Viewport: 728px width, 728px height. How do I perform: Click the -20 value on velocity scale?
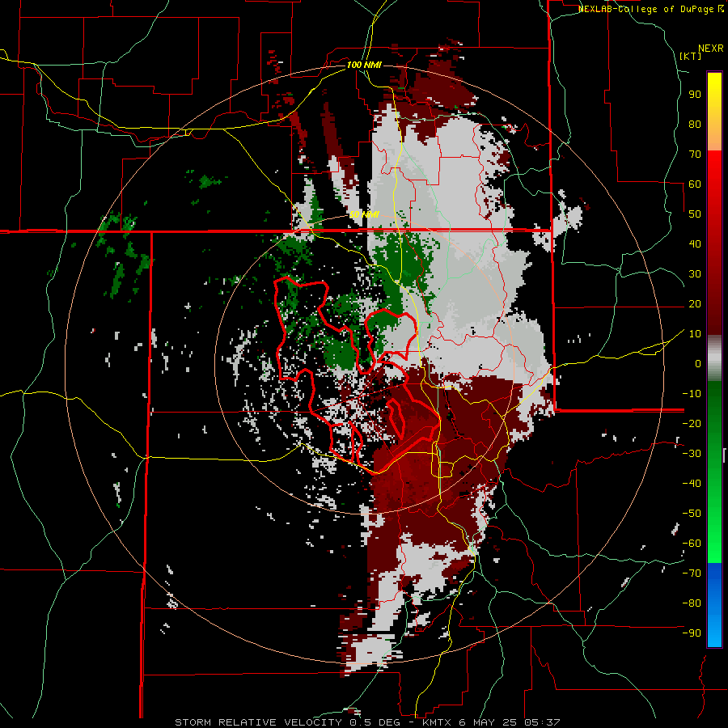pos(692,424)
